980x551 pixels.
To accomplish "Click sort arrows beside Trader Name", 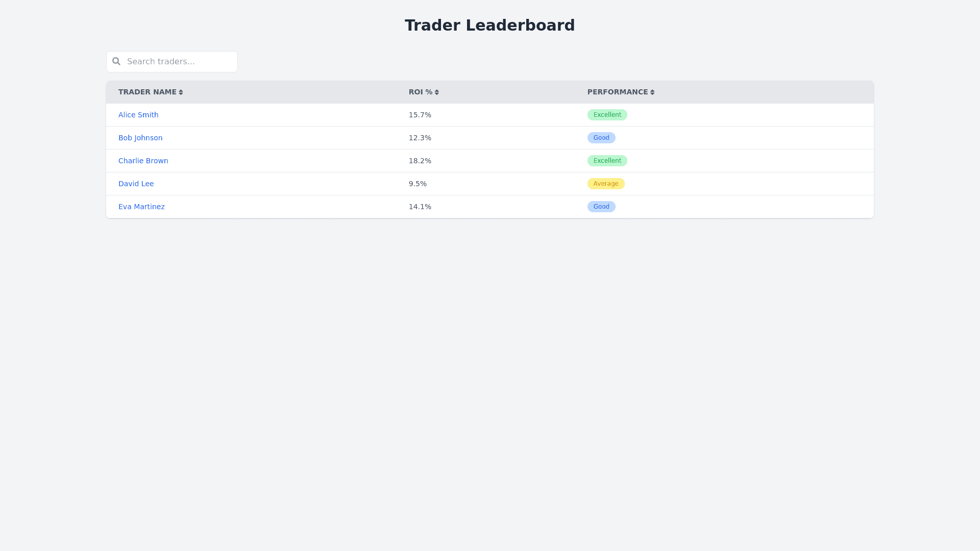I will click(181, 92).
